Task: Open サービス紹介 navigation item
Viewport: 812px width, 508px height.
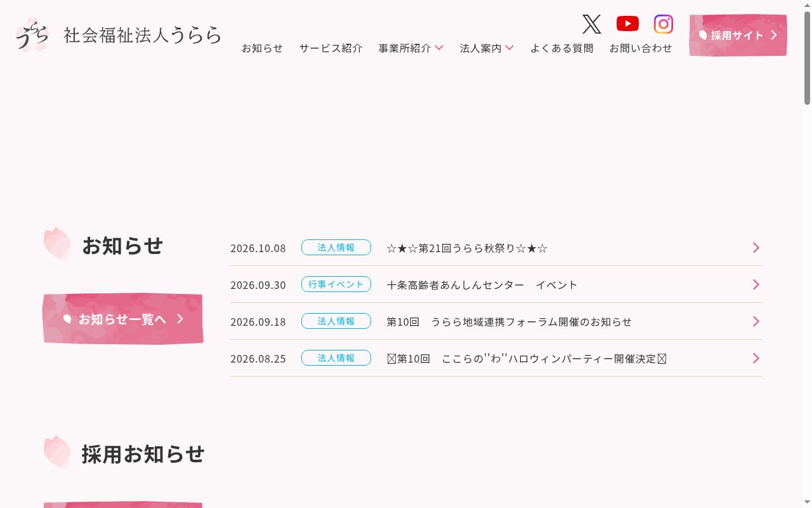Action: 331,48
